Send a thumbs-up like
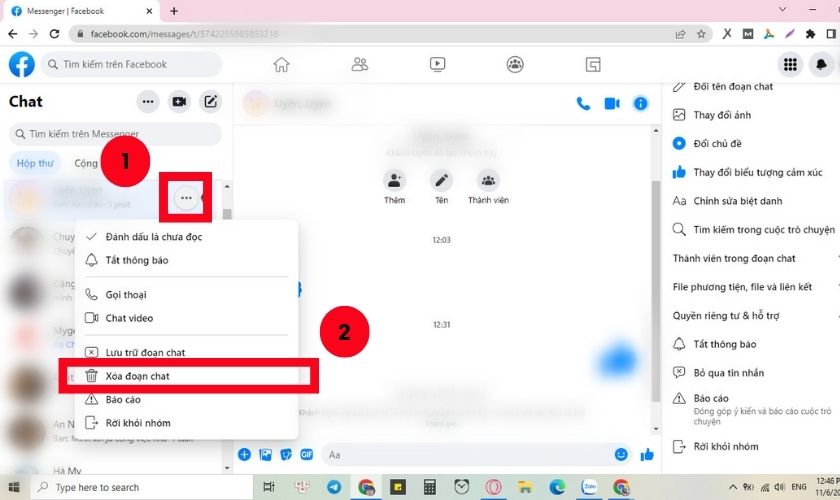Screen dimensions: 840x500 [x=647, y=454]
